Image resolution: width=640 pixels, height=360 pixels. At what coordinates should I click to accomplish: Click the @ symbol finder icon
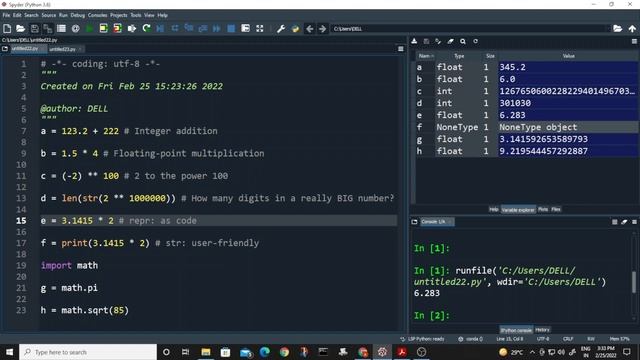[76, 29]
